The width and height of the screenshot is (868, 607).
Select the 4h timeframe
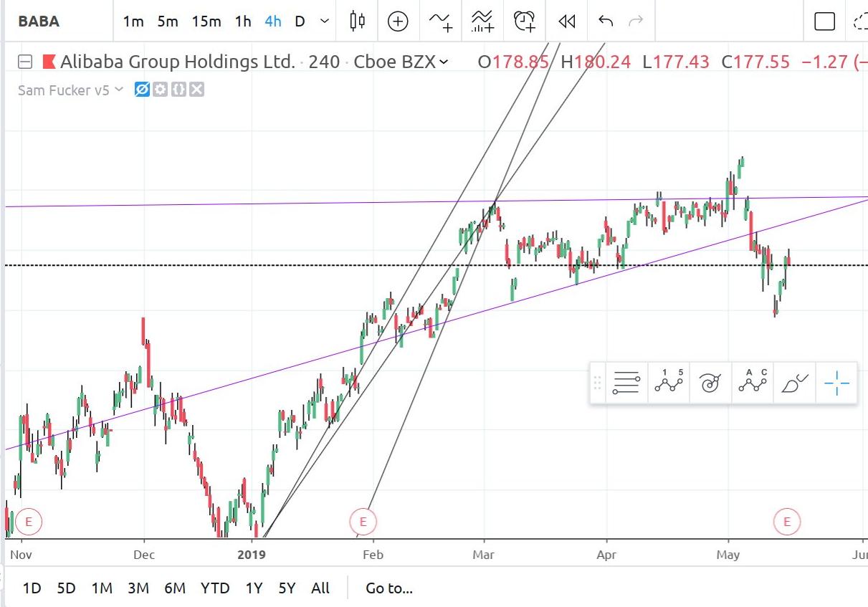(272, 21)
